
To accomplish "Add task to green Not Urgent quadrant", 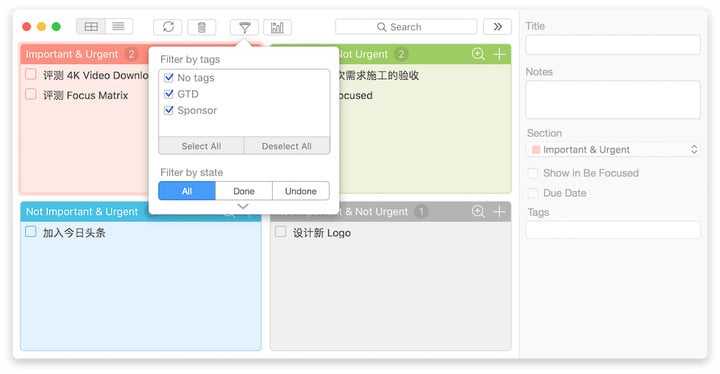I will 499,54.
